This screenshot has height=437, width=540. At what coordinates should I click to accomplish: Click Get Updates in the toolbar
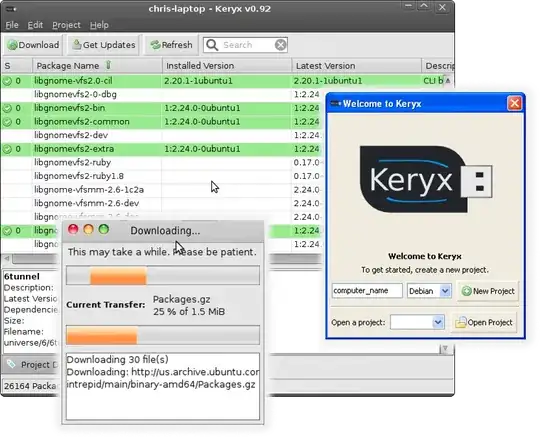point(103,45)
